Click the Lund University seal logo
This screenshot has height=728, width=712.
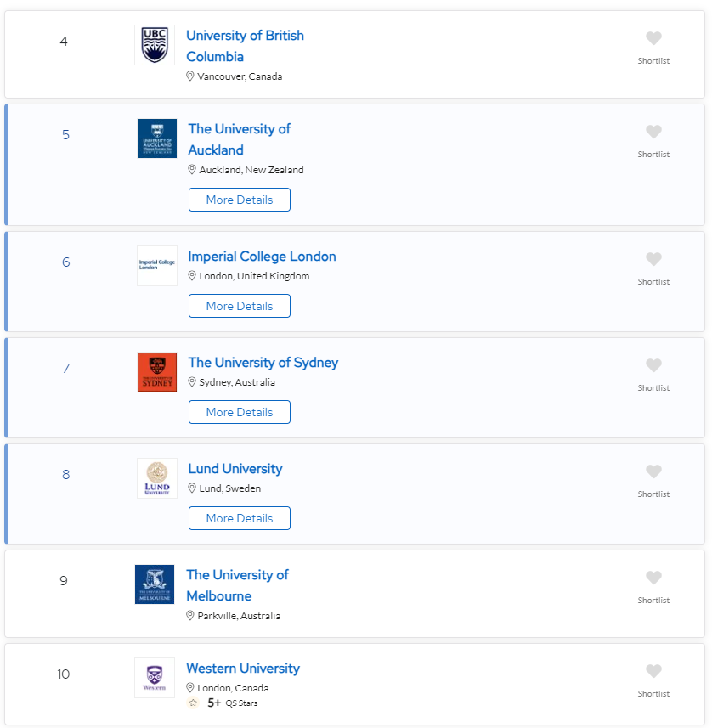point(157,478)
